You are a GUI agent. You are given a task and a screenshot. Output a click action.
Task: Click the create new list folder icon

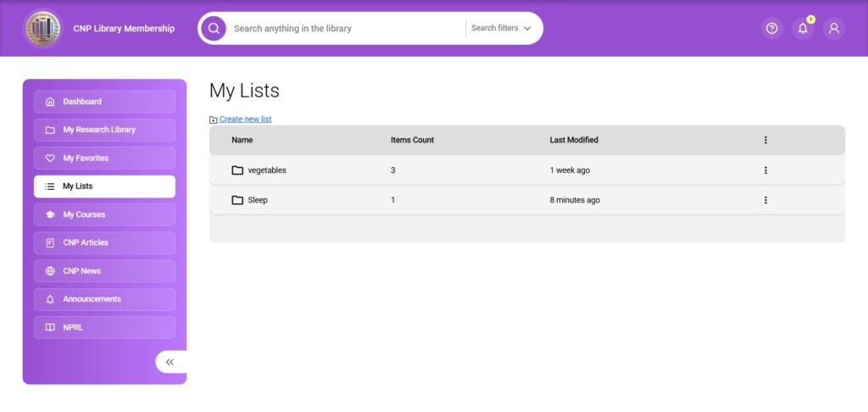[x=214, y=120]
